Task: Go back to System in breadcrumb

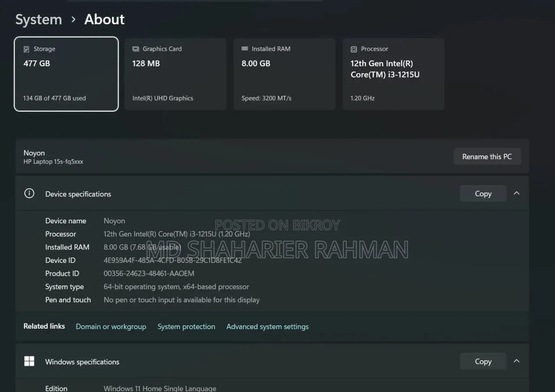Action: click(39, 20)
